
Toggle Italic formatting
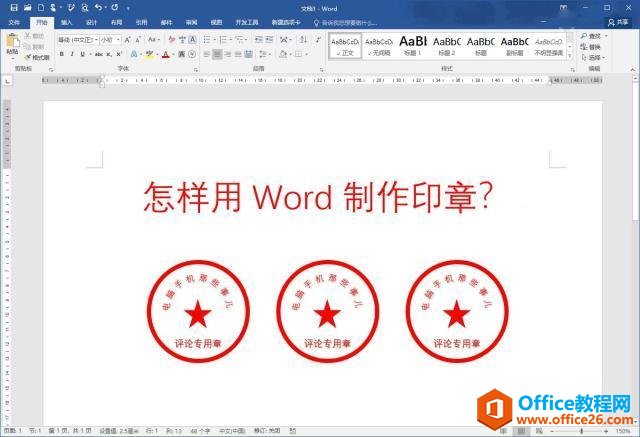[72, 54]
